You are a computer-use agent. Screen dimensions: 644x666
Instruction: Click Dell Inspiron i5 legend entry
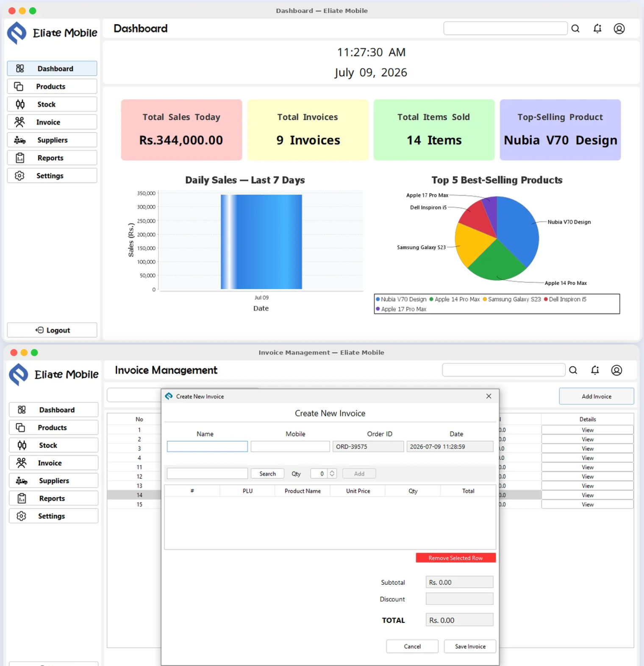coord(565,299)
